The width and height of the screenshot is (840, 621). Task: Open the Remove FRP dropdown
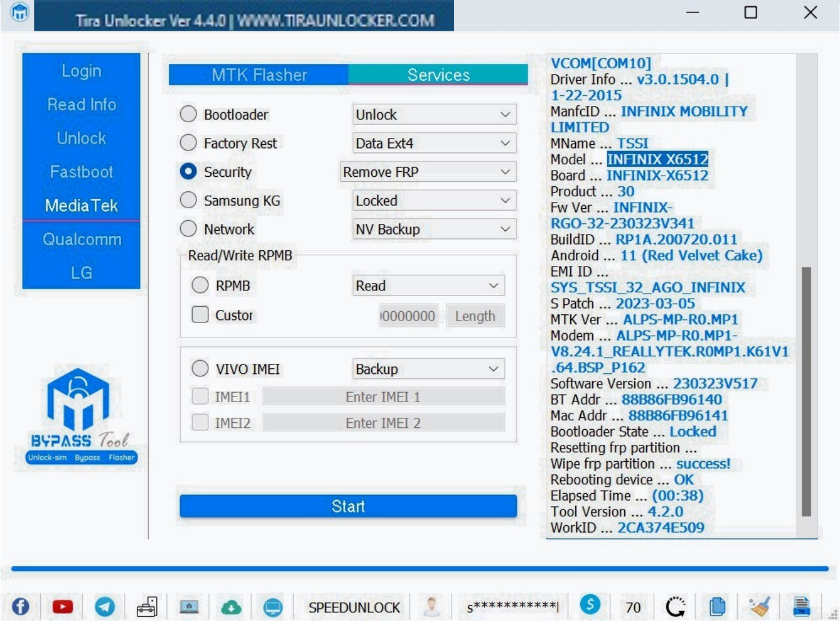click(x=428, y=172)
